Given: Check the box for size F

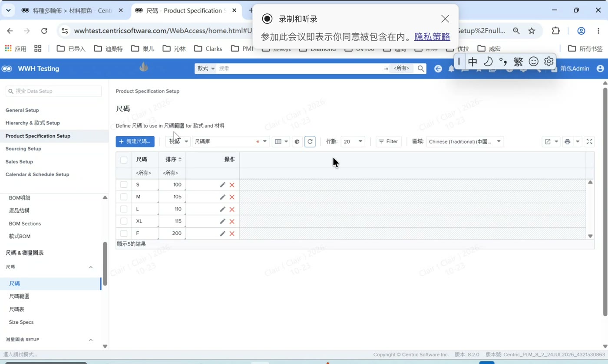Looking at the screenshot, I should 124,233.
